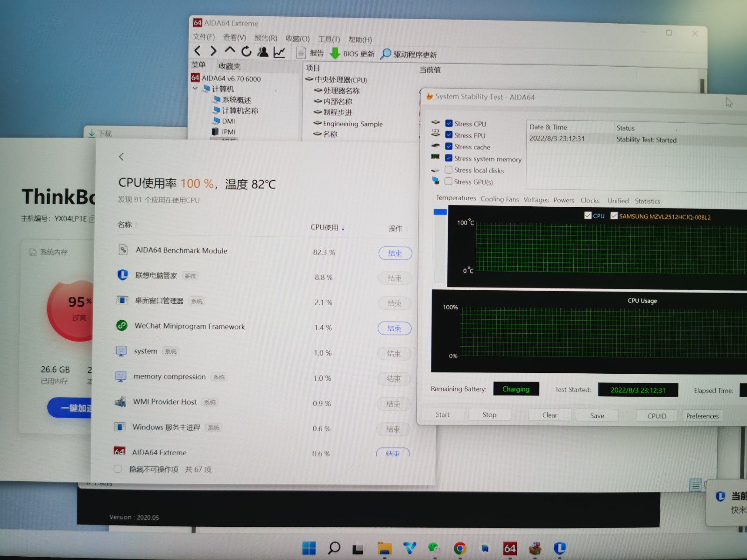Select DMI in the AIDA64 tree
This screenshot has width=747, height=560.
224,121
